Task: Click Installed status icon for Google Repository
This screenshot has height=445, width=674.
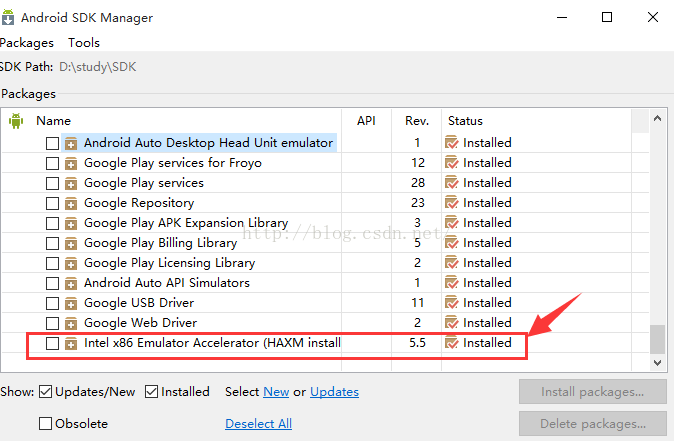Action: tap(451, 203)
